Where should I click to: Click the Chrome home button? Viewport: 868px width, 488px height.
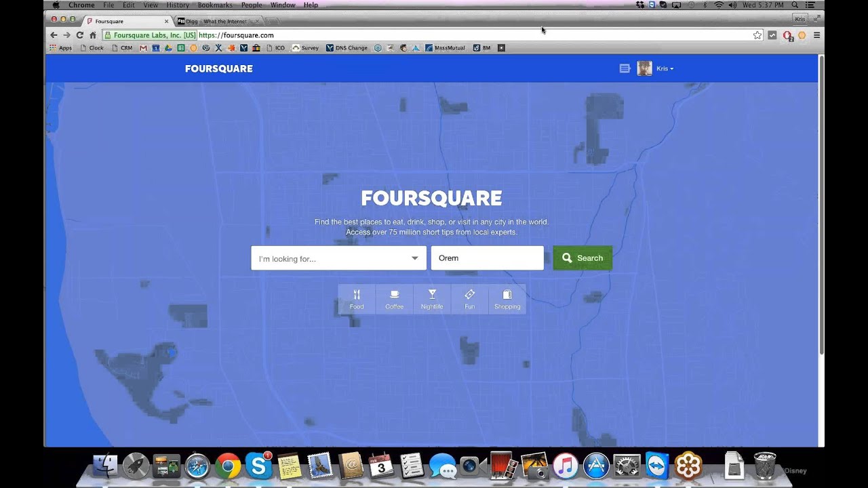coord(93,35)
